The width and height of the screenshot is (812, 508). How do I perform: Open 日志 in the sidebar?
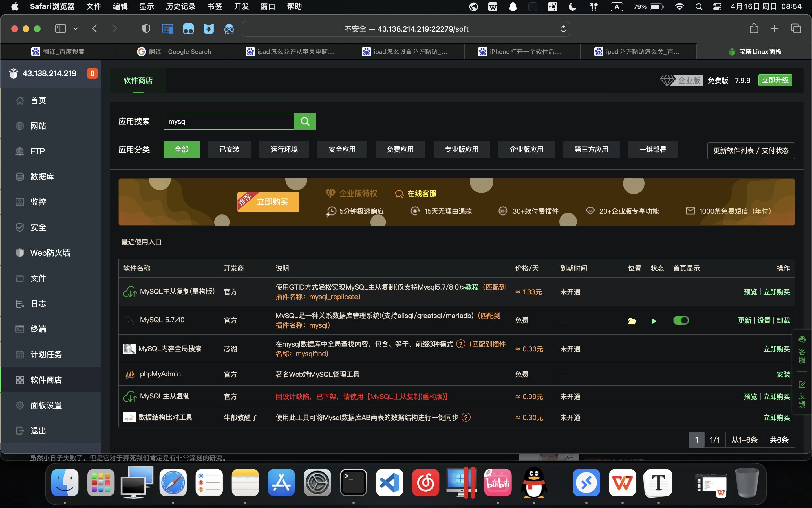click(x=51, y=304)
